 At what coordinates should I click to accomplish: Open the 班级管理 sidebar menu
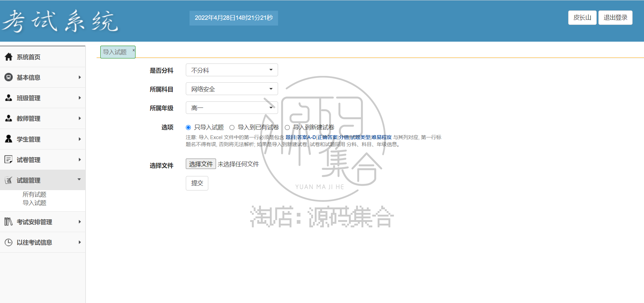(43, 98)
